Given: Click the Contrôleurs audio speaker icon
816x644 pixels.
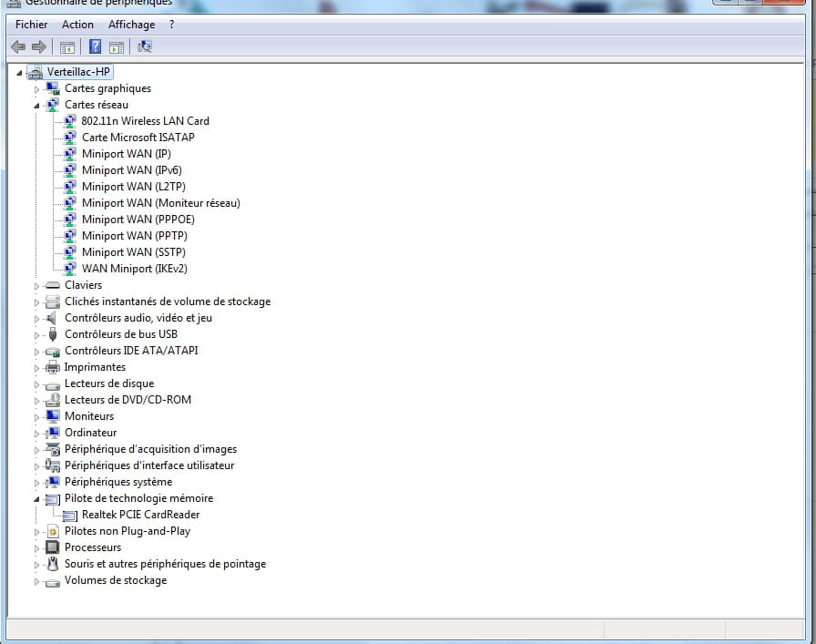Looking at the screenshot, I should tap(52, 318).
